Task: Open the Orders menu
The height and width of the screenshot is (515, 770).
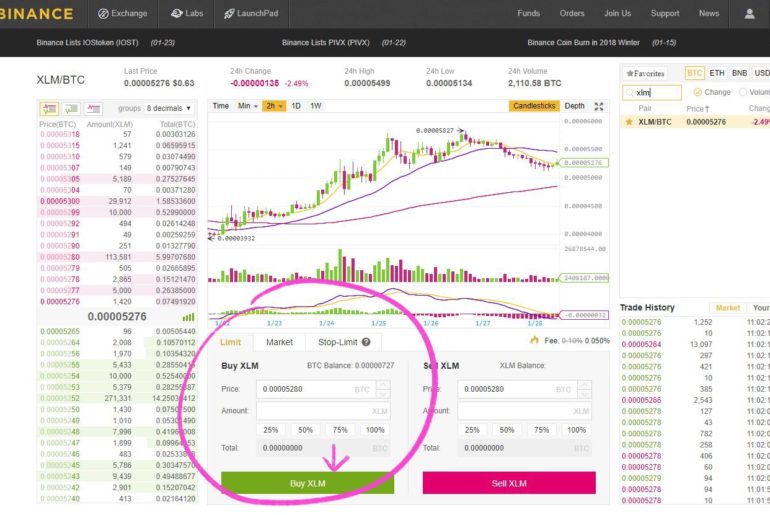Action: [x=572, y=14]
